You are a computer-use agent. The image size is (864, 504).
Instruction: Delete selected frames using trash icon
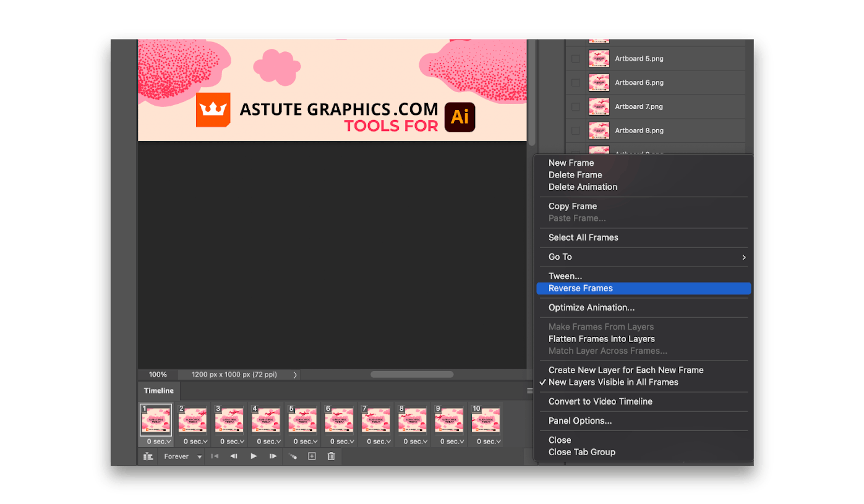point(331,456)
